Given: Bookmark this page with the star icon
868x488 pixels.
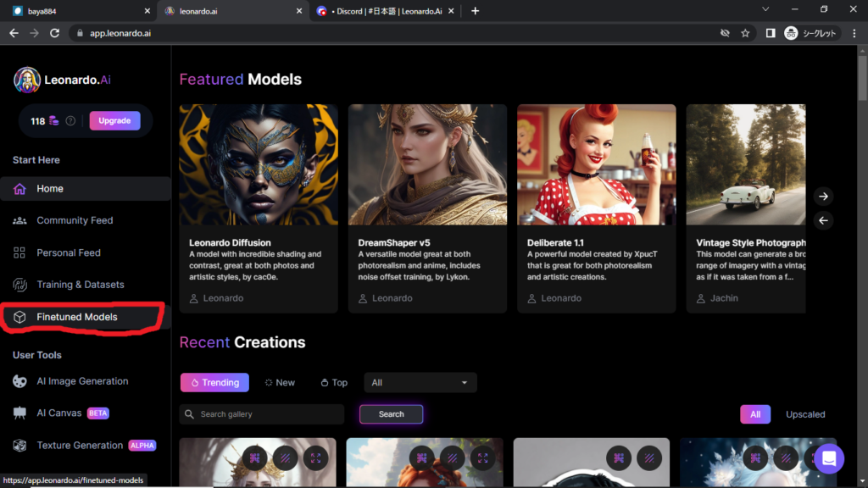Looking at the screenshot, I should point(745,33).
